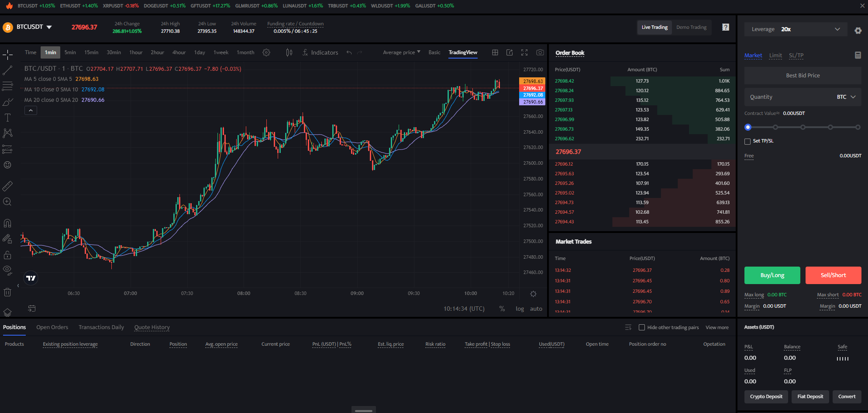This screenshot has height=413, width=868.
Task: Click the Buy/Long button
Action: (x=772, y=275)
